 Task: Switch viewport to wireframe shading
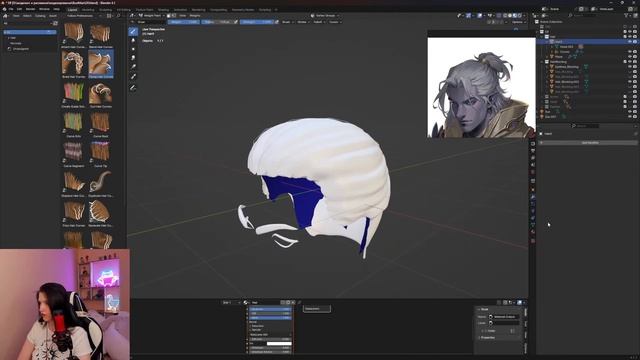[505, 16]
